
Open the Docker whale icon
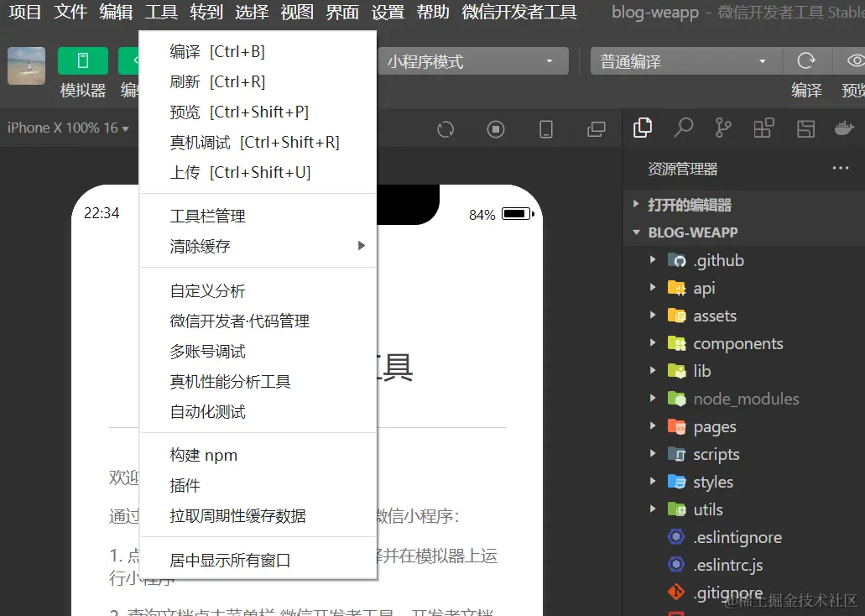click(x=845, y=128)
